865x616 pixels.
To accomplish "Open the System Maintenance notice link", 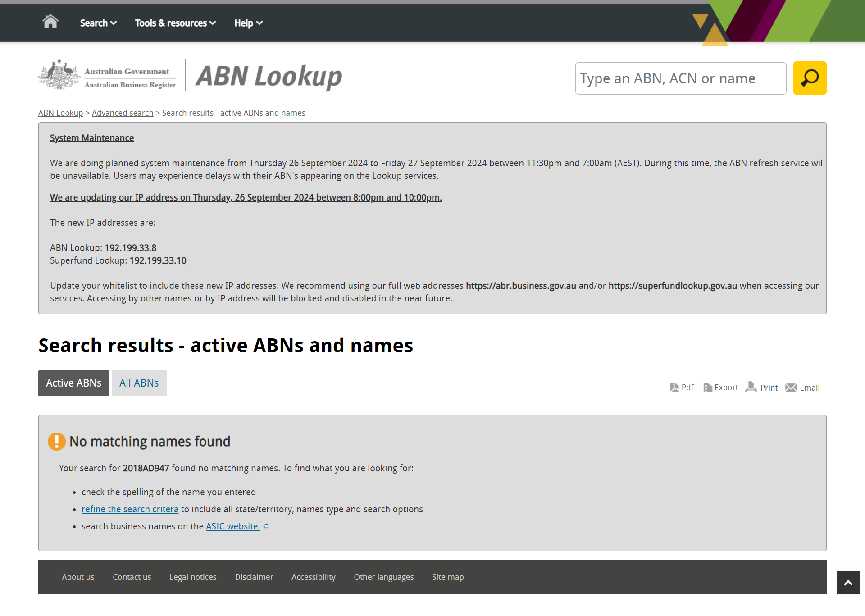I will point(92,138).
